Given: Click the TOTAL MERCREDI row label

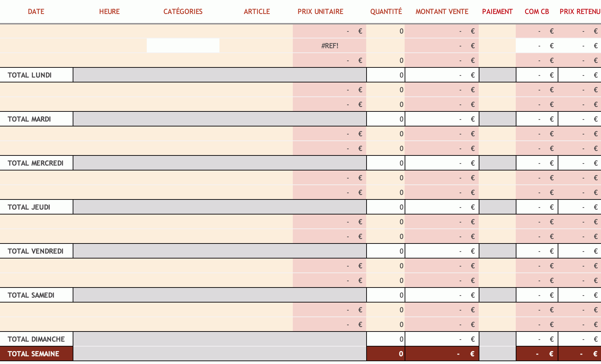Looking at the screenshot, I should click(36, 163).
